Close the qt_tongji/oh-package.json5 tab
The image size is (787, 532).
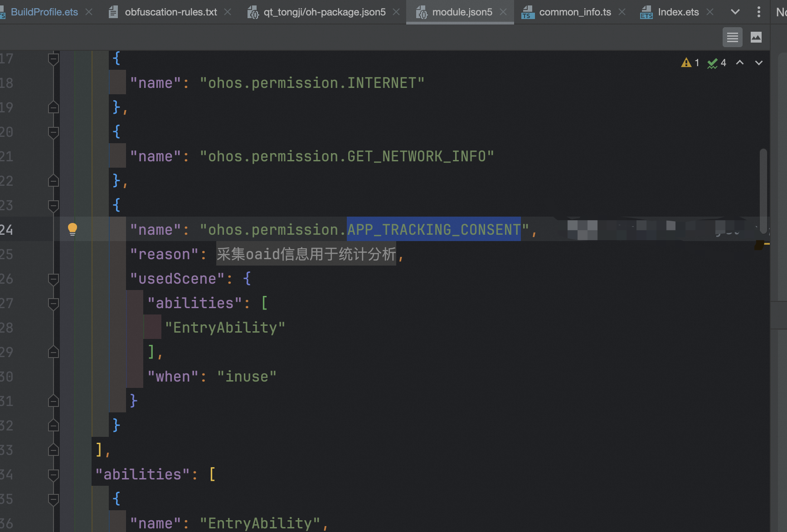pyautogui.click(x=396, y=12)
